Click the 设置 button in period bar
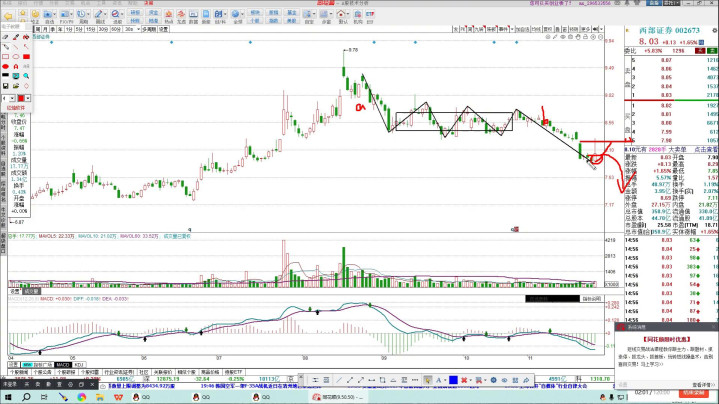Viewport: 719px width, 404px height. 163,29
